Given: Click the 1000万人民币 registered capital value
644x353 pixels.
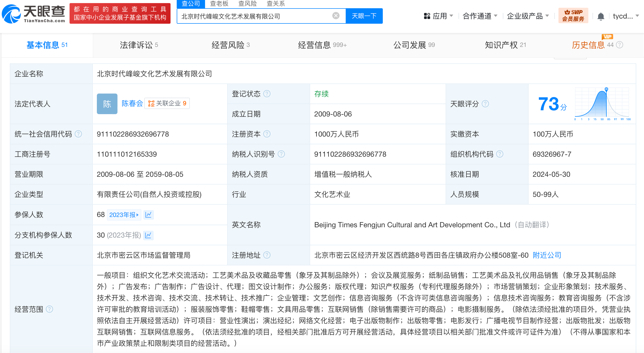Looking at the screenshot, I should point(336,134).
